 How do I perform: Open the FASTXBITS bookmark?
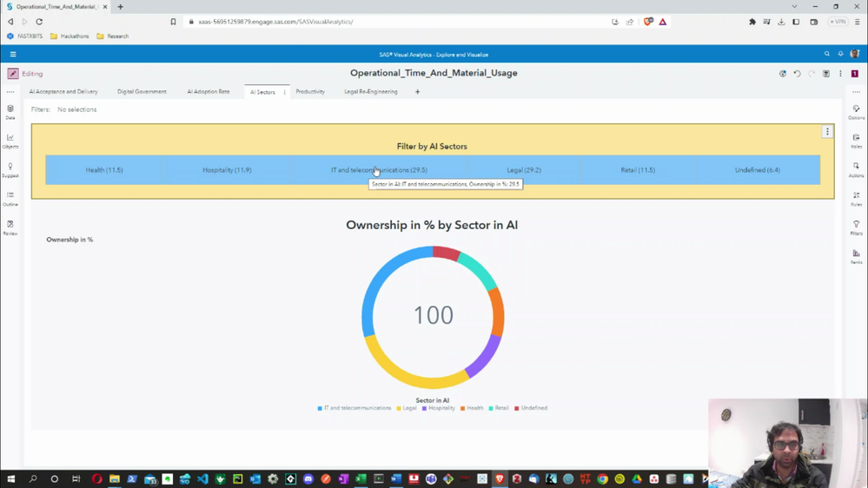pos(24,36)
